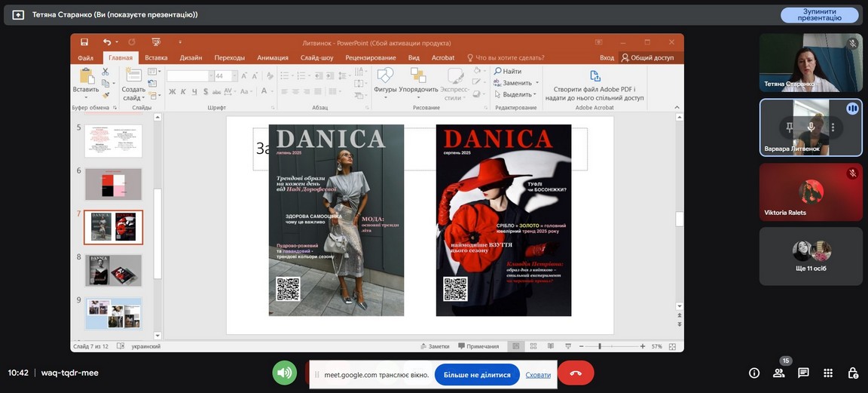Open the Переходы ribbon tab
868x393 pixels.
pyautogui.click(x=229, y=57)
